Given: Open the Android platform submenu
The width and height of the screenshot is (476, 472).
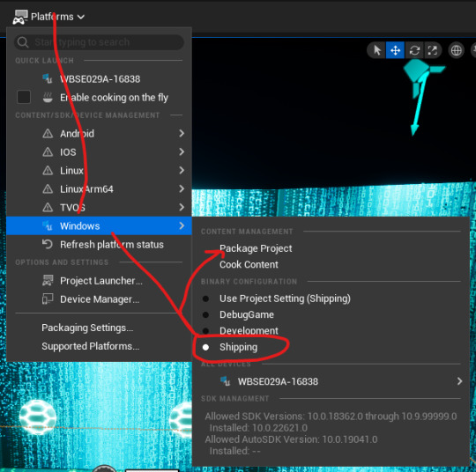Looking at the screenshot, I should (x=99, y=134).
